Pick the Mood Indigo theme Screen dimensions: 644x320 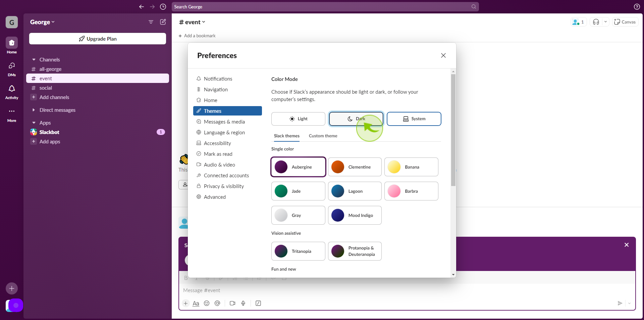pos(355,215)
